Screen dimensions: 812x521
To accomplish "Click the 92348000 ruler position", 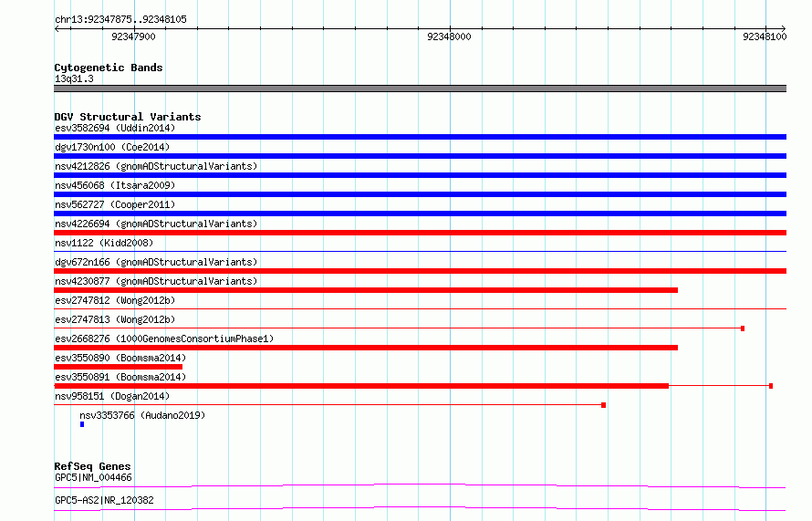I will click(x=449, y=36).
